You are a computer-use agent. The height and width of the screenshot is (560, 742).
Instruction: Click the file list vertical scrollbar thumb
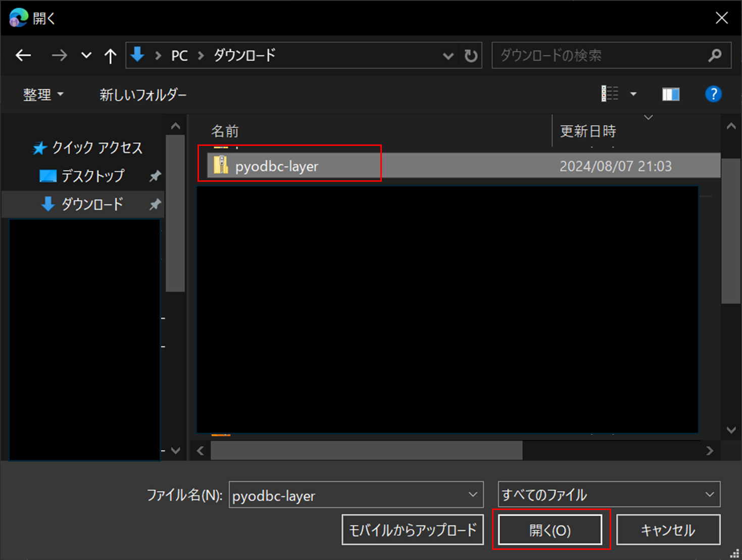click(731, 231)
